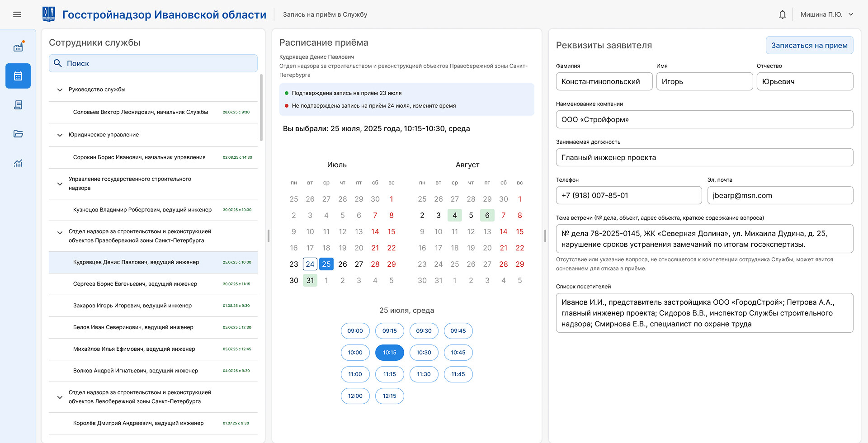Viewport: 868px width, 443px height.
Task: Open the calendar appointments section in sidebar
Action: tap(18, 76)
